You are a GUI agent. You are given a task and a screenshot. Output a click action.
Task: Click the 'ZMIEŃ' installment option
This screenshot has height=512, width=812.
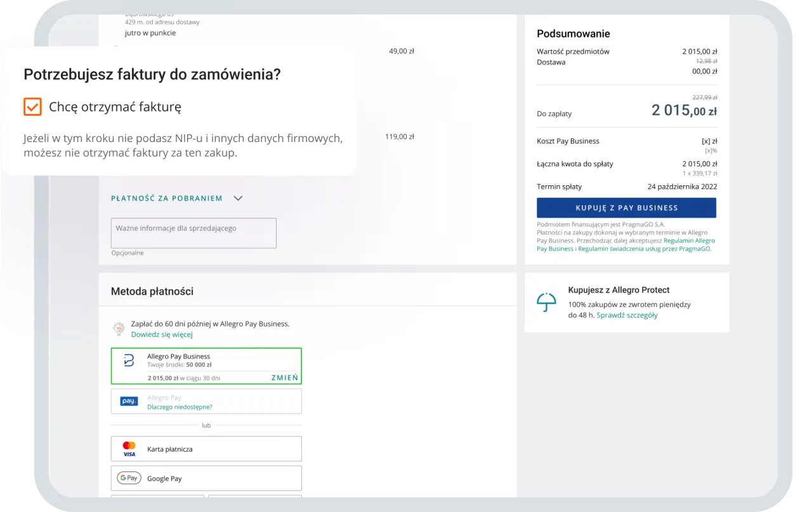click(284, 377)
